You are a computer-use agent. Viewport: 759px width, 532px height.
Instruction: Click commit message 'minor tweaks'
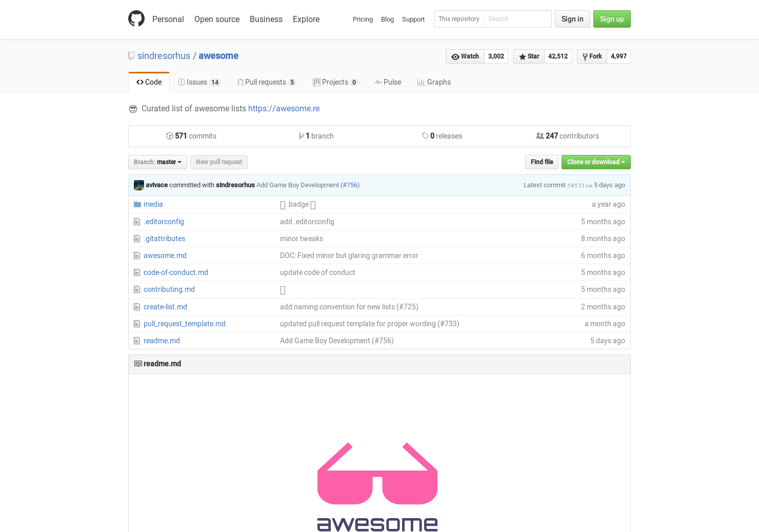coord(302,239)
